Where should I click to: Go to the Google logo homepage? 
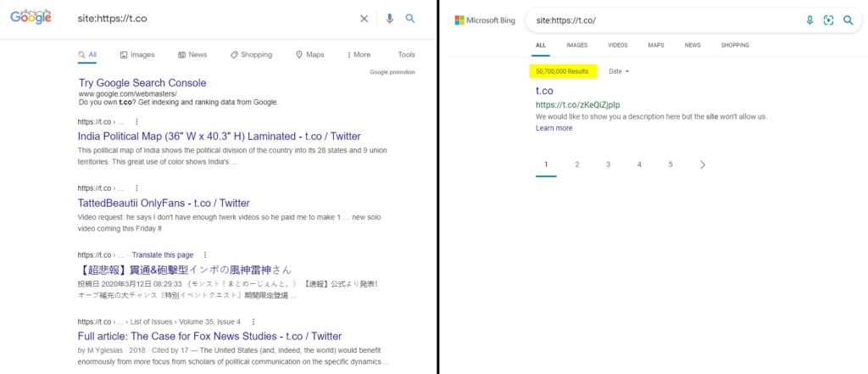[31, 18]
